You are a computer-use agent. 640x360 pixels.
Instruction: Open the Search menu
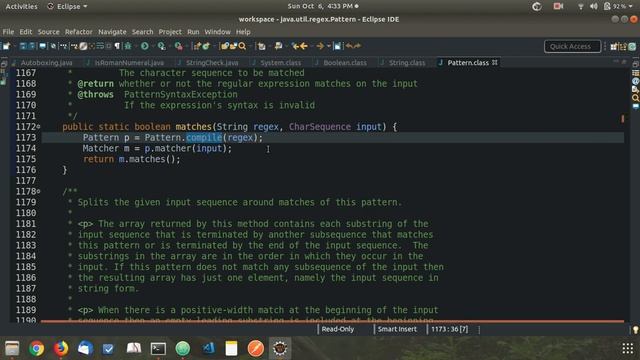142,32
